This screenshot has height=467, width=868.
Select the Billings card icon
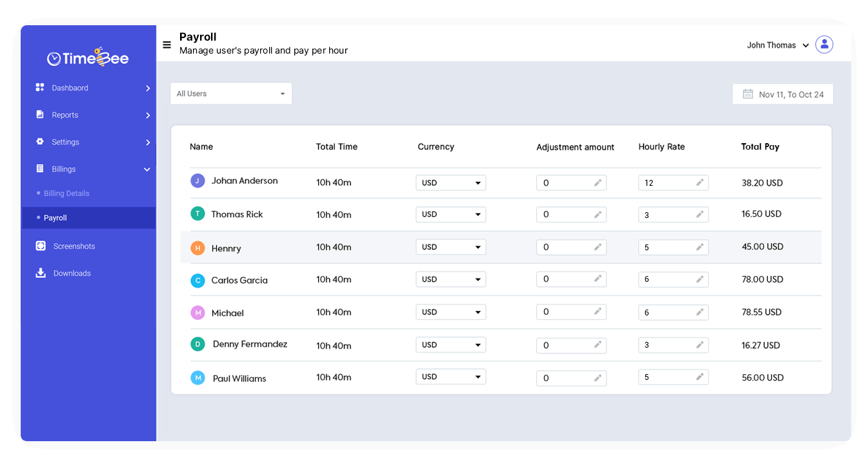(x=39, y=169)
